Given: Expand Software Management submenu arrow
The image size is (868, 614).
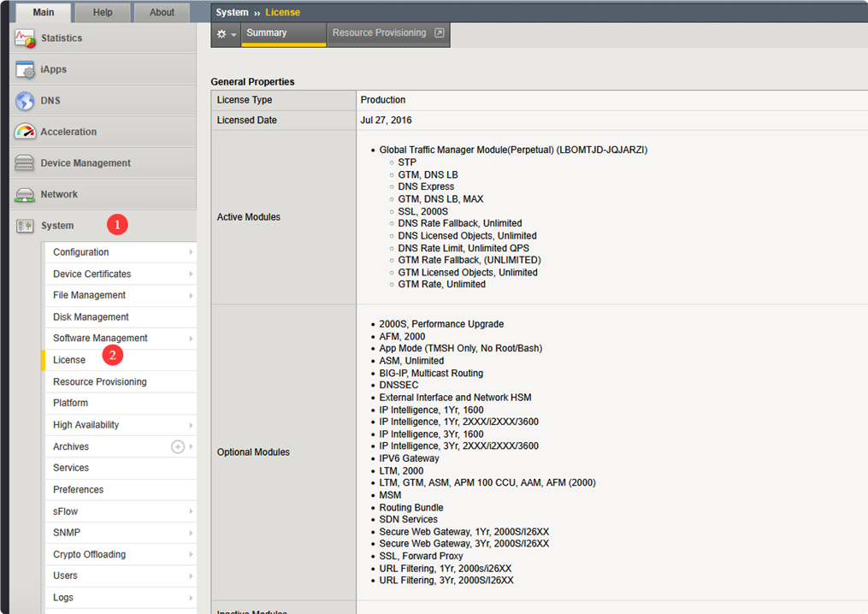Looking at the screenshot, I should [191, 339].
